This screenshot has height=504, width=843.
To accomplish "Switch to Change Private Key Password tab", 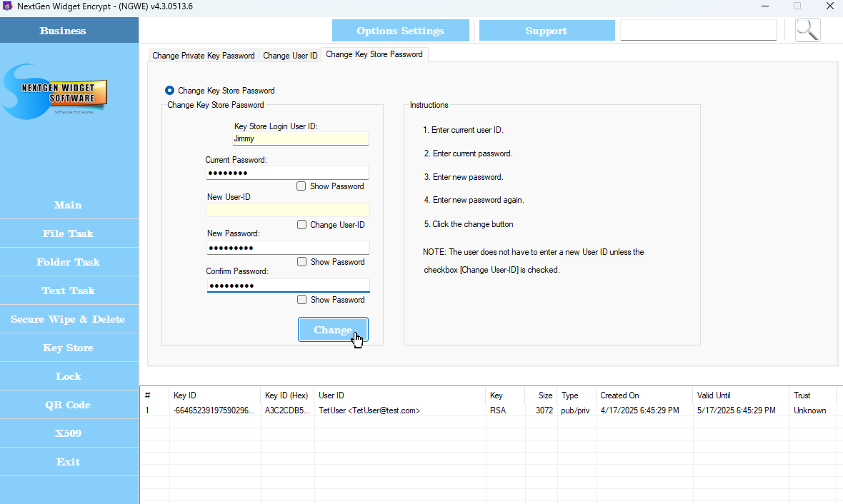I will pyautogui.click(x=203, y=56).
